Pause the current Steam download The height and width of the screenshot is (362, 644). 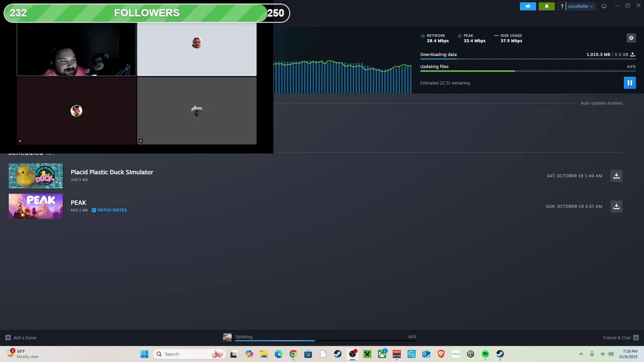tap(629, 82)
